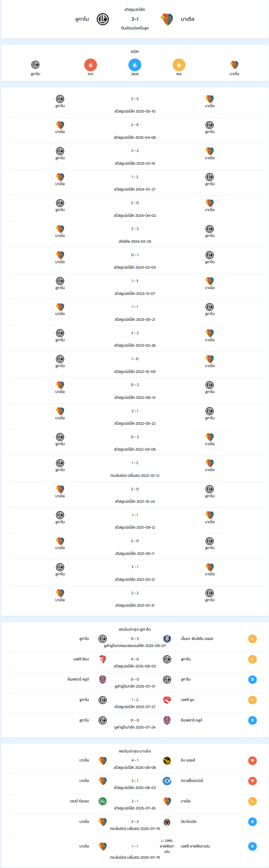The height and width of the screenshot is (868, 269).
Task: Click the Grasshopper club crest
Action: [167, 781]
